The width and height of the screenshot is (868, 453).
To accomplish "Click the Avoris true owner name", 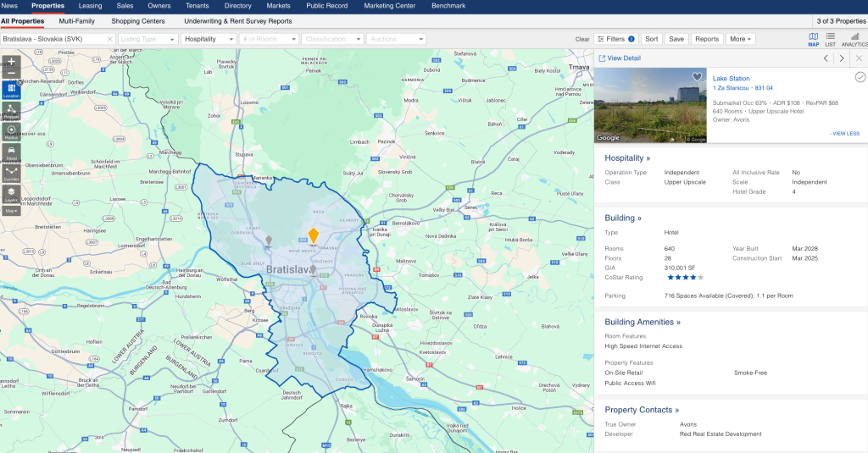I will pyautogui.click(x=688, y=425).
